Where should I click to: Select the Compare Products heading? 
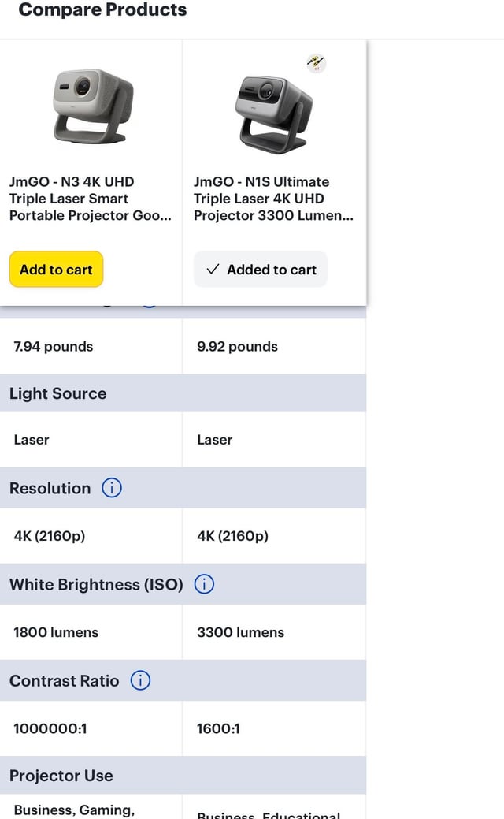[x=103, y=9]
